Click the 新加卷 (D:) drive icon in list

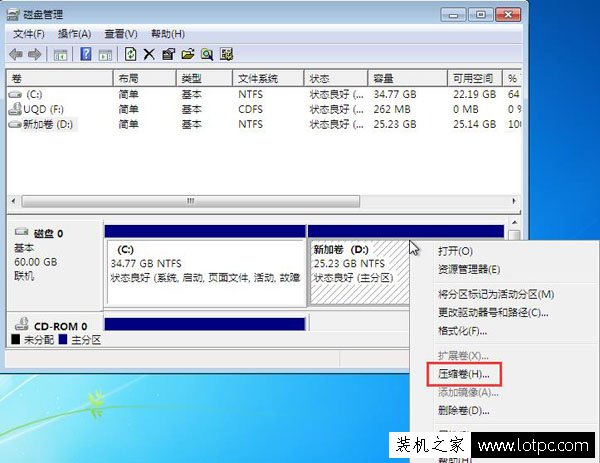(15, 124)
